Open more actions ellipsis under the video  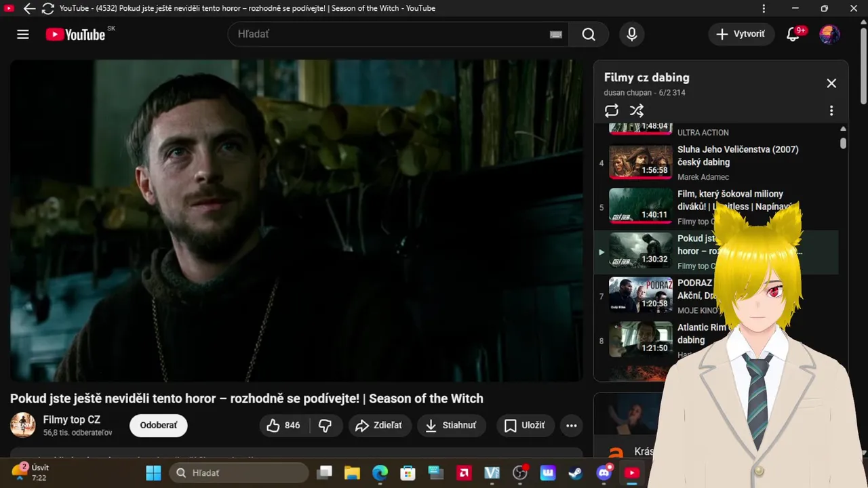click(572, 426)
